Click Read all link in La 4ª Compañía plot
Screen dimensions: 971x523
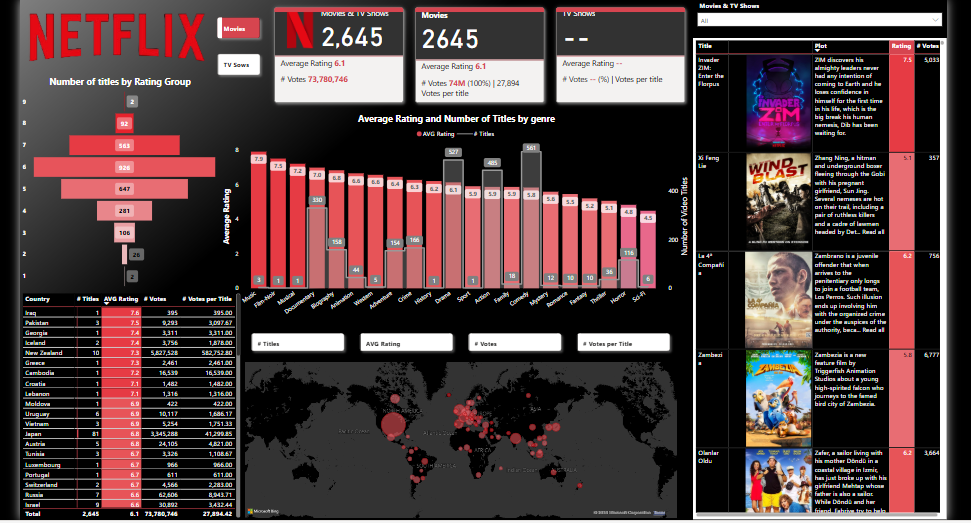873,330
